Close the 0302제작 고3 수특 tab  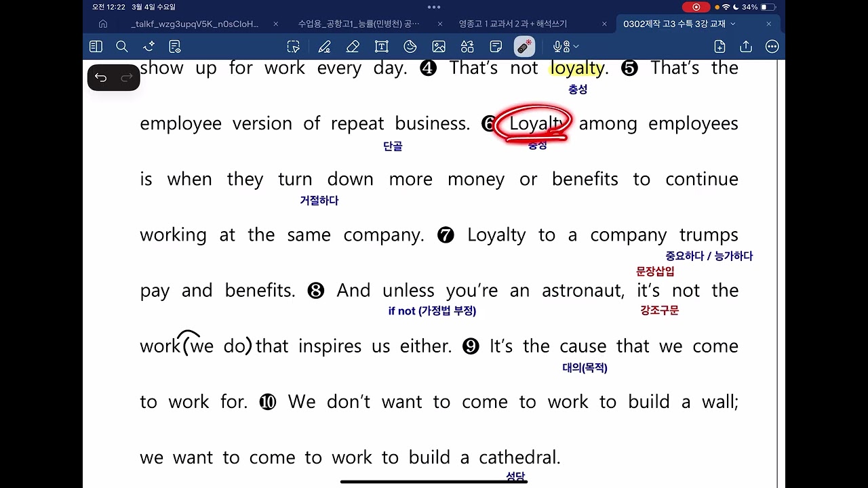768,24
